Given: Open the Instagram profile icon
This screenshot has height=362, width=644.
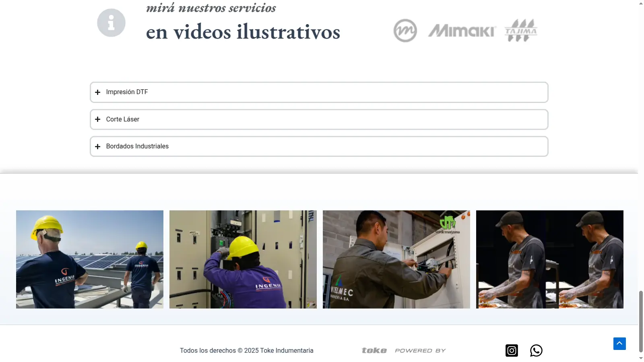Looking at the screenshot, I should 512,350.
